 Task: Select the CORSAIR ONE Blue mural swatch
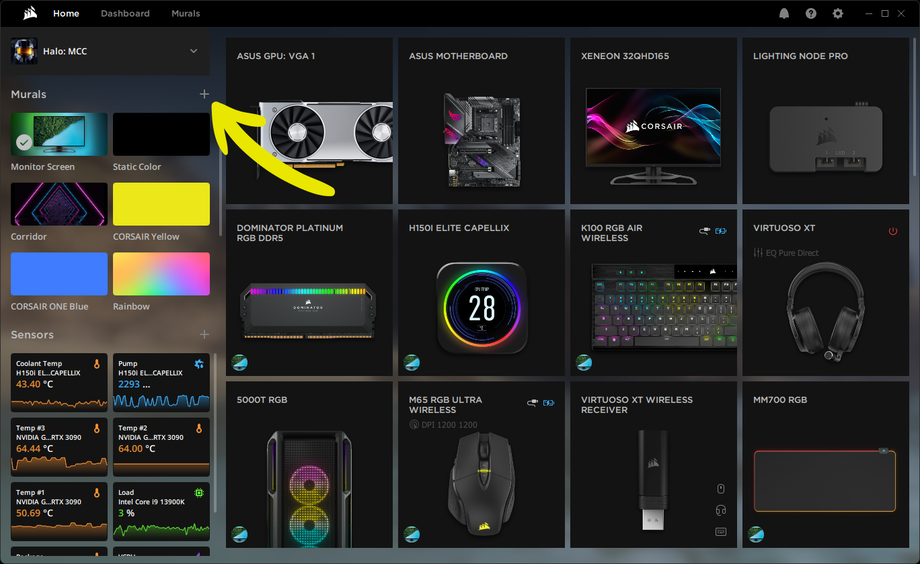click(x=59, y=274)
